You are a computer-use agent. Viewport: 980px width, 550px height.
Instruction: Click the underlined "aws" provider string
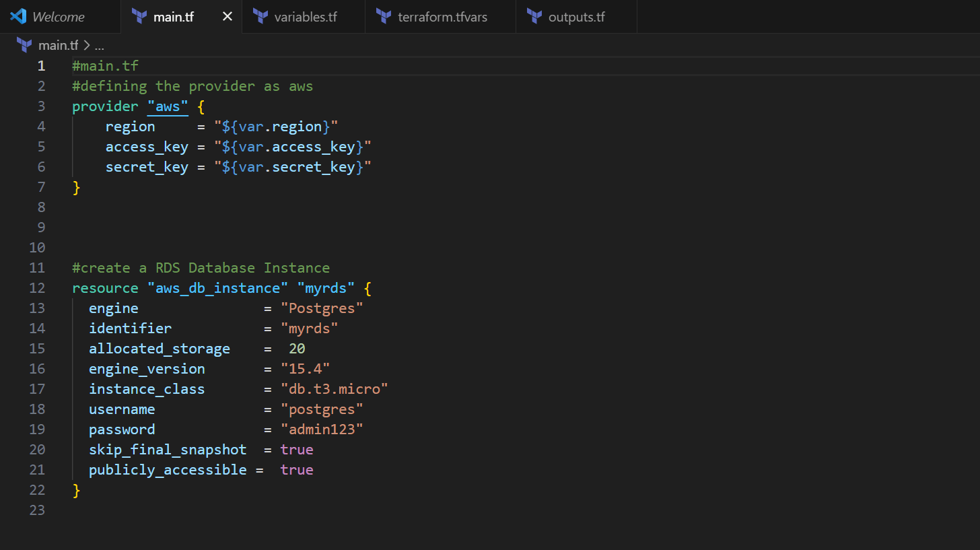tap(168, 106)
